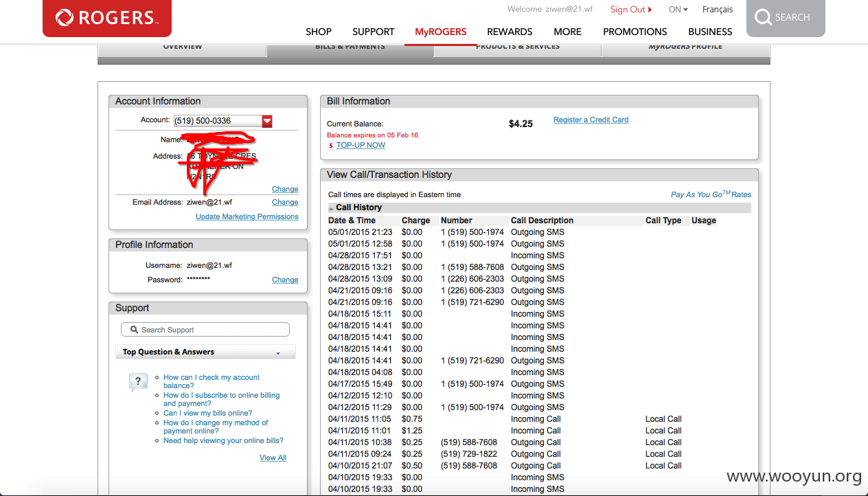Open 'How do I subscribe to online billing'
This screenshot has width=868, height=496.
pos(221,400)
